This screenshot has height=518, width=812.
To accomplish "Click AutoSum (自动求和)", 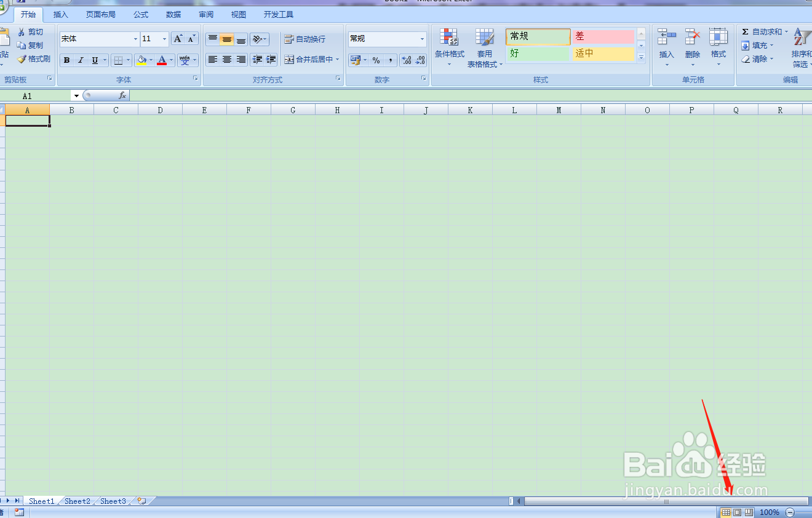I will 762,32.
